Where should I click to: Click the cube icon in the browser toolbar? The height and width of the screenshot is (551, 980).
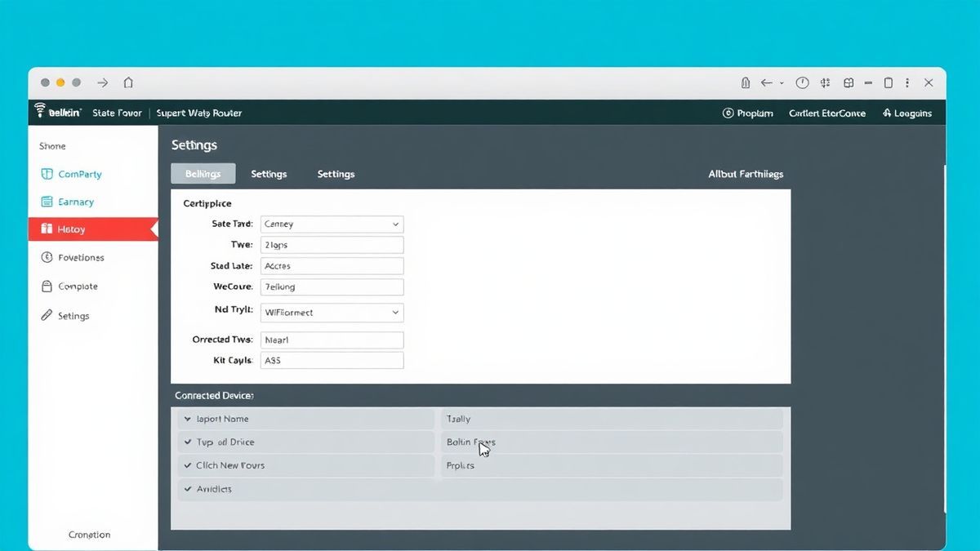click(x=849, y=82)
